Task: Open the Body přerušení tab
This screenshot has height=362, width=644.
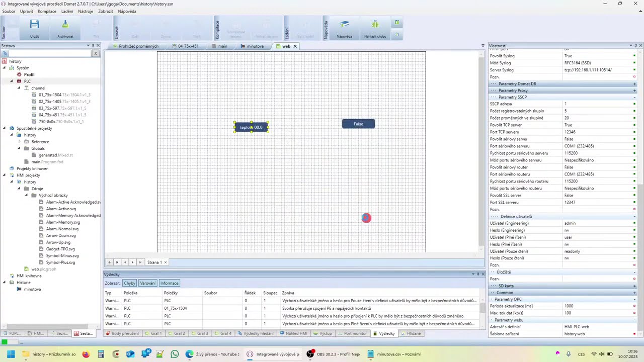Action: coord(122,333)
